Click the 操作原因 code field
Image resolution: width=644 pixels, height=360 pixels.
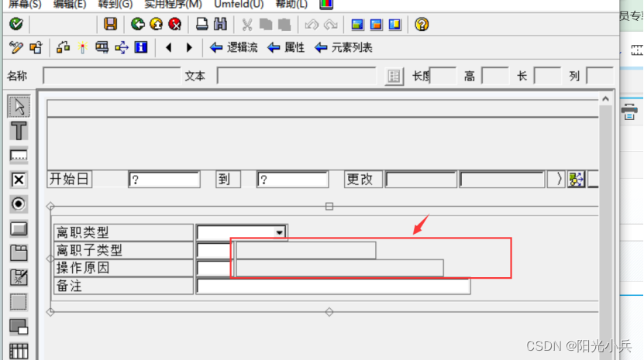click(214, 268)
